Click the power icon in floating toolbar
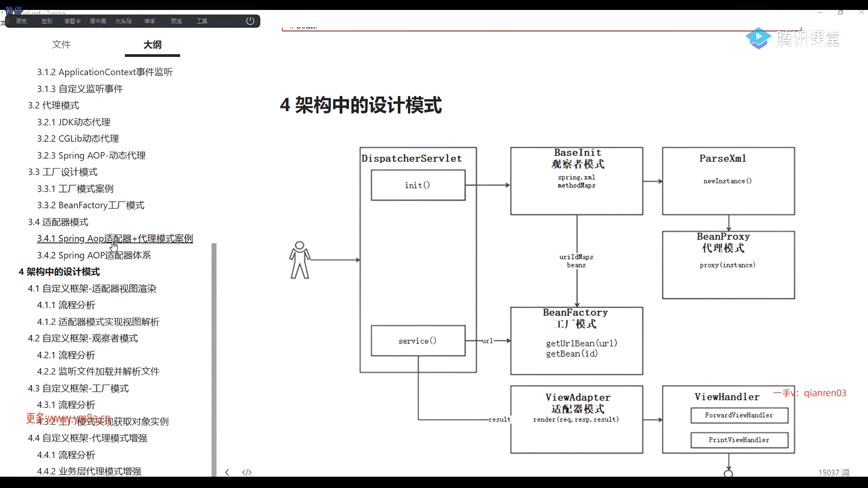This screenshot has height=488, width=868. pyautogui.click(x=250, y=21)
